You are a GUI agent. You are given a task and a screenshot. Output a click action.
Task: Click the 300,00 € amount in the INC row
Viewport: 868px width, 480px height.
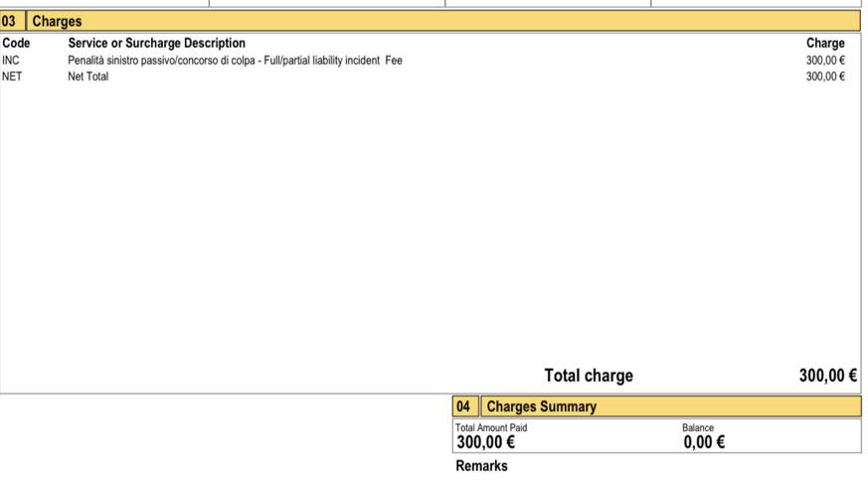click(x=825, y=61)
